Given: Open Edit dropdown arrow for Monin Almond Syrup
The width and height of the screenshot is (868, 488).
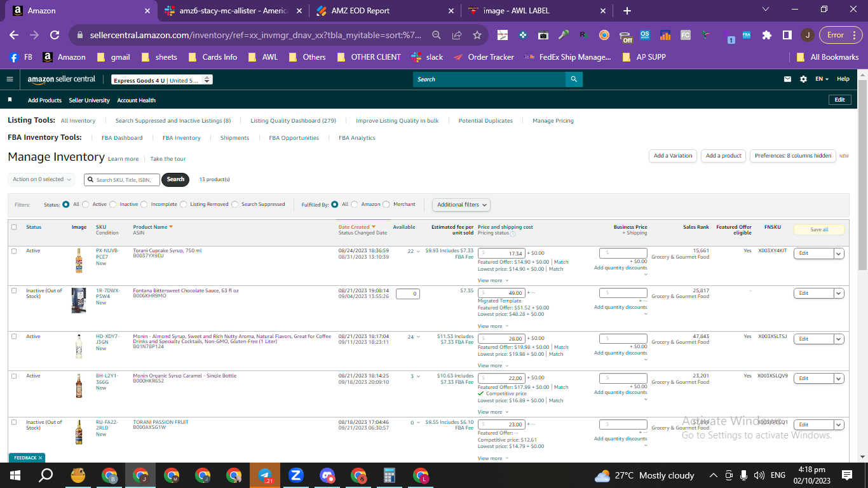Looking at the screenshot, I should pos(839,339).
